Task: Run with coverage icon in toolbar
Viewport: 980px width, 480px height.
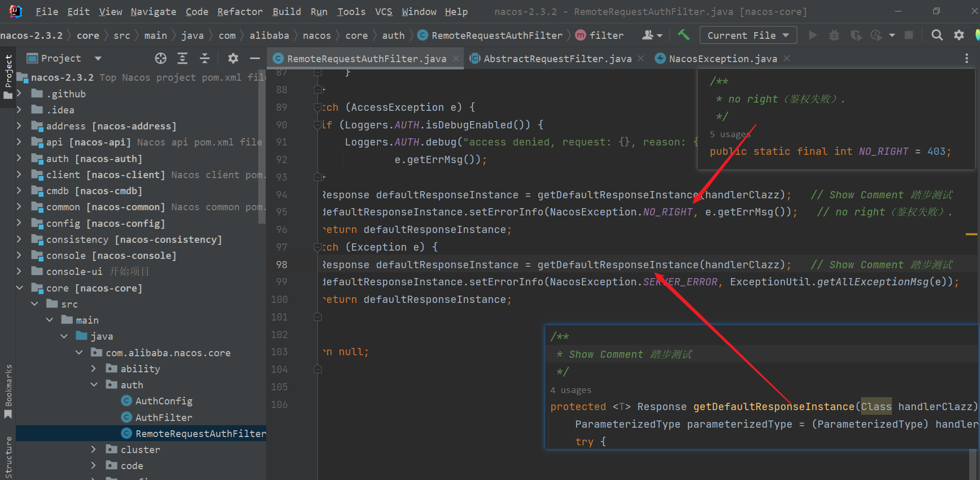Action: pos(856,35)
